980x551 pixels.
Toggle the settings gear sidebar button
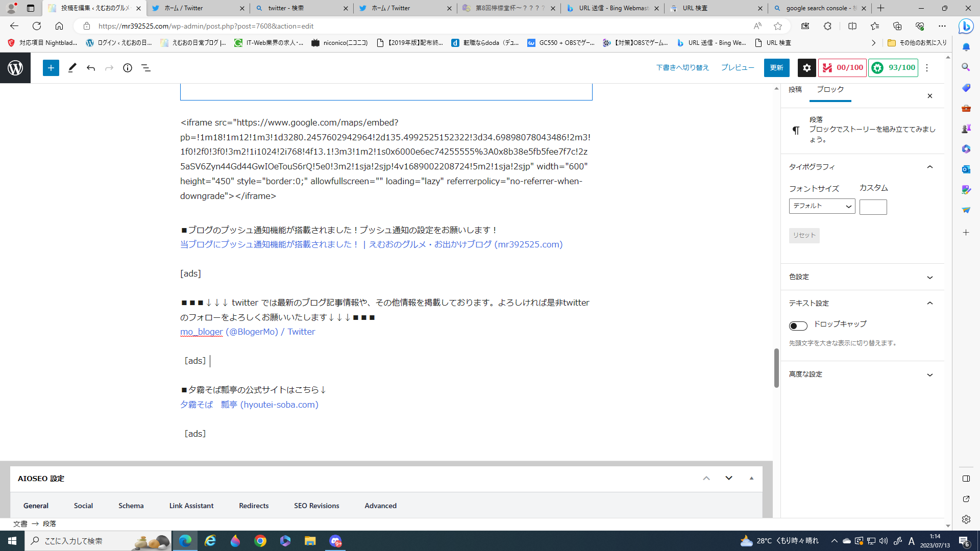pyautogui.click(x=806, y=68)
